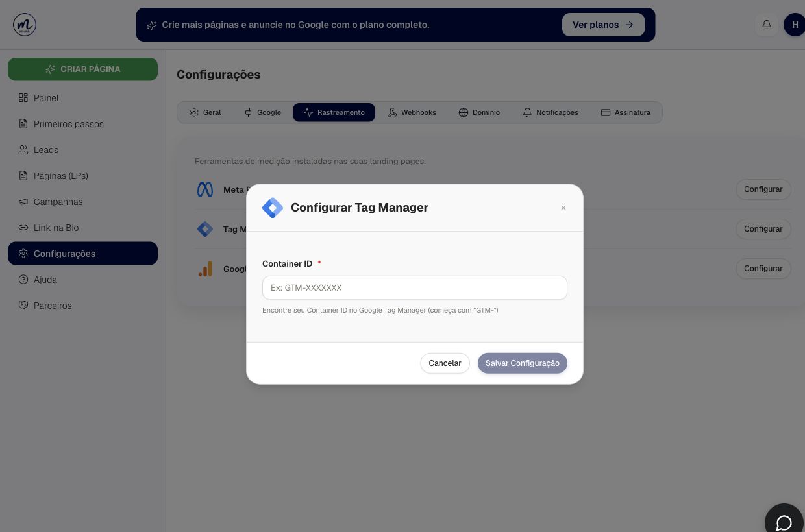Open Parceiros in the sidebar

pyautogui.click(x=82, y=306)
